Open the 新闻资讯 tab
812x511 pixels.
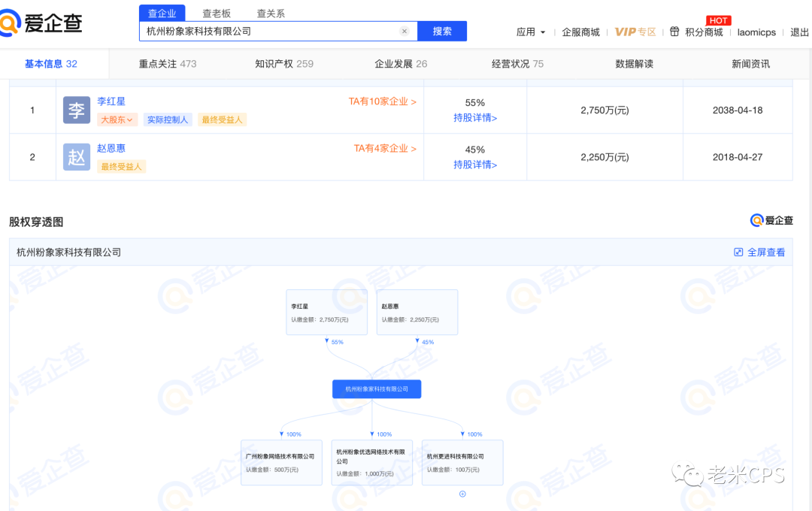point(751,64)
